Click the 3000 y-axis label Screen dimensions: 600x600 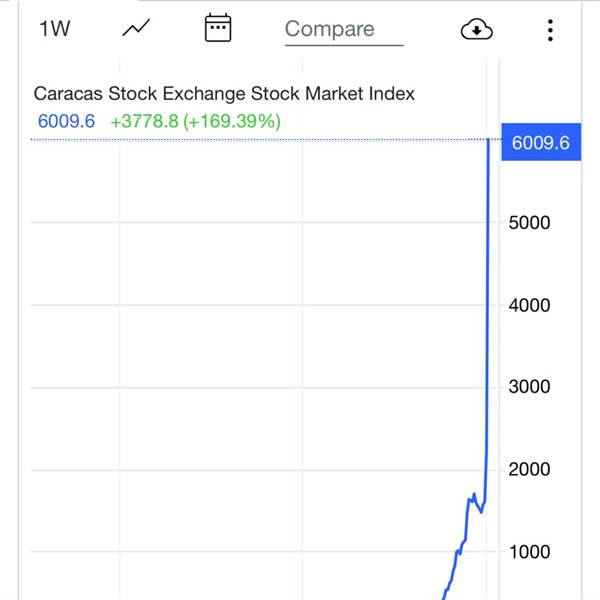[529, 387]
